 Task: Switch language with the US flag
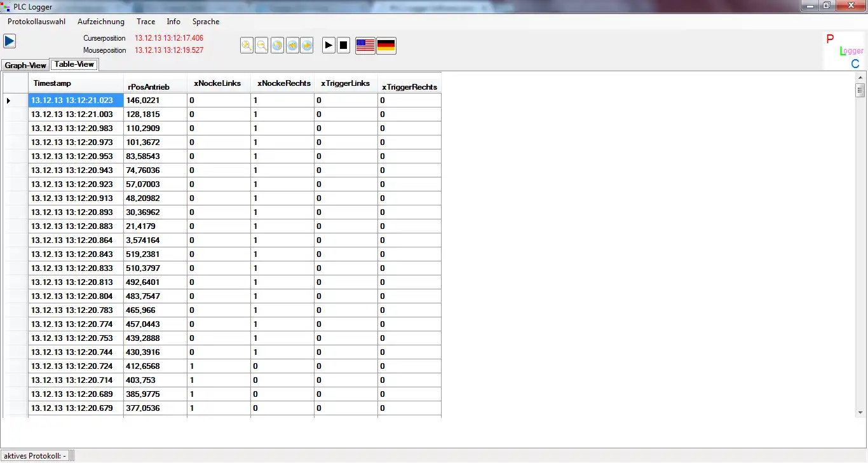365,46
